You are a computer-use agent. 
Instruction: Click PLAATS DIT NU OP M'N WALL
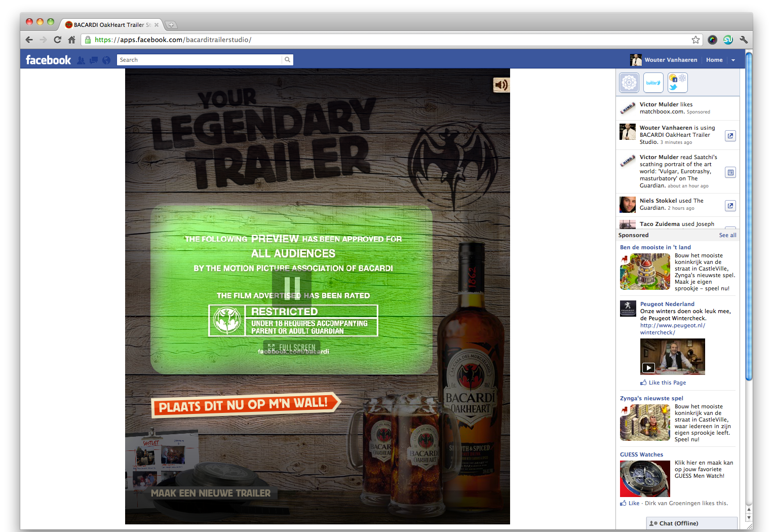tap(246, 405)
